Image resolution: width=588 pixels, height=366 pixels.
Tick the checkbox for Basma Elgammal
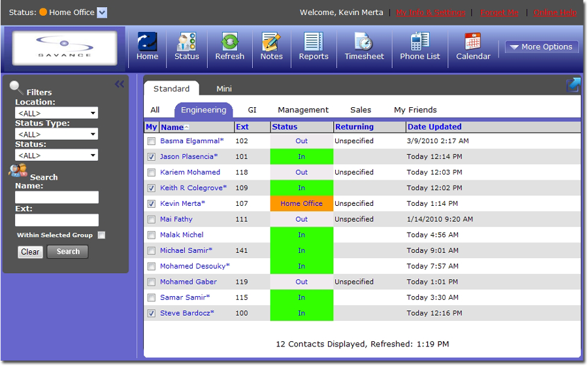pyautogui.click(x=152, y=141)
